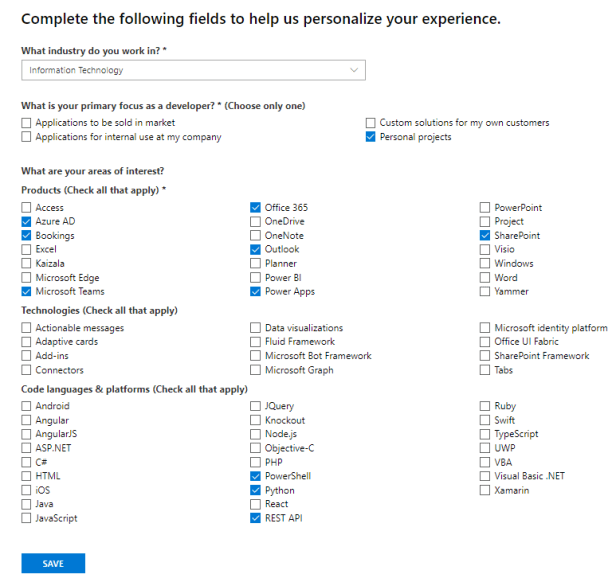
Task: Check the Access product checkbox
Action: [26, 208]
